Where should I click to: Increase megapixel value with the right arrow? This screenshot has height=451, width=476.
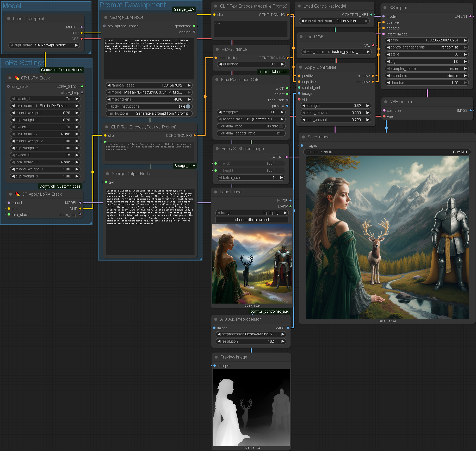click(282, 112)
